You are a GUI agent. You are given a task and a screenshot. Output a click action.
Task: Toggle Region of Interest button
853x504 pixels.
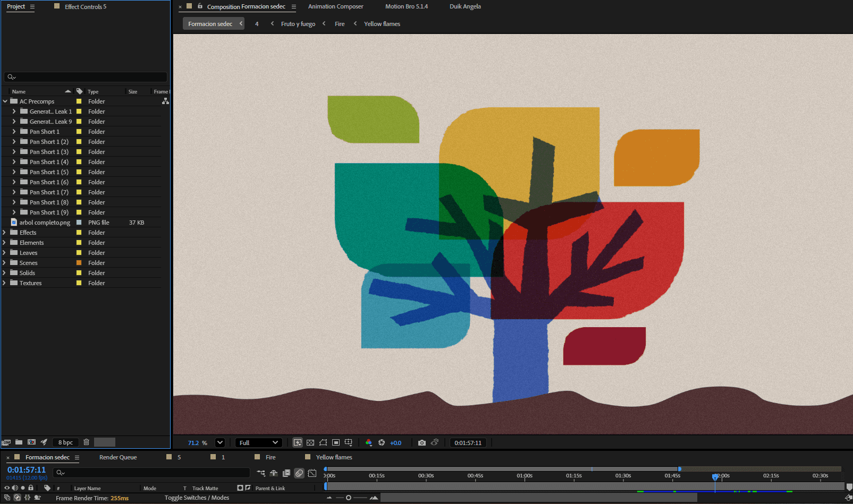(336, 442)
